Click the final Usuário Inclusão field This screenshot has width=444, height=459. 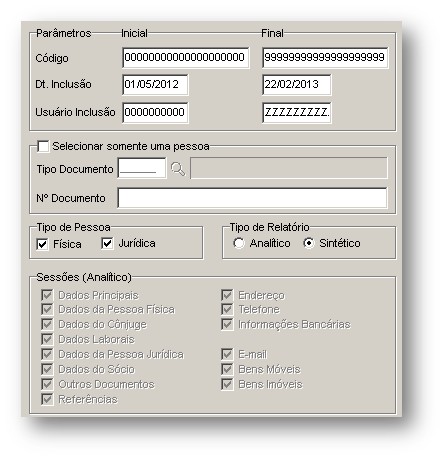[x=297, y=112]
